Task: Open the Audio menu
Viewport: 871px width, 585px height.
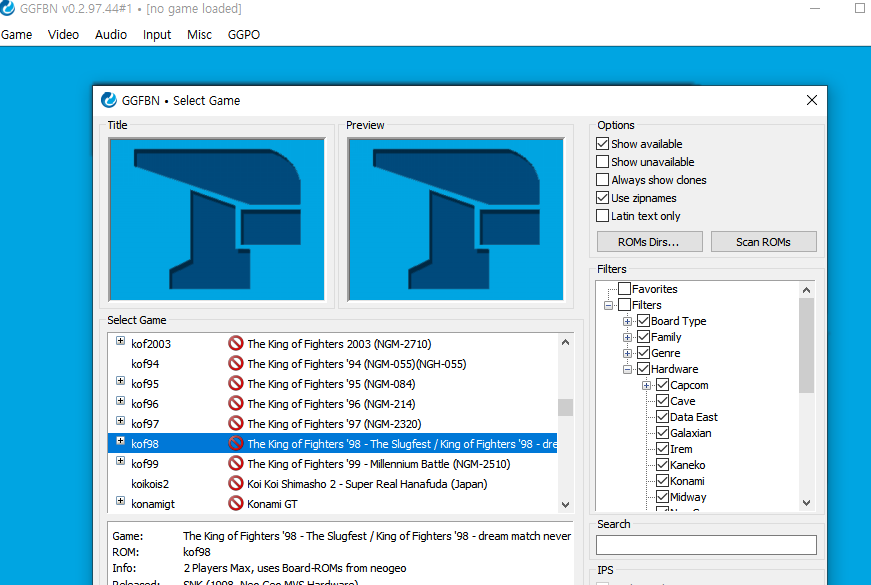Action: pos(111,34)
